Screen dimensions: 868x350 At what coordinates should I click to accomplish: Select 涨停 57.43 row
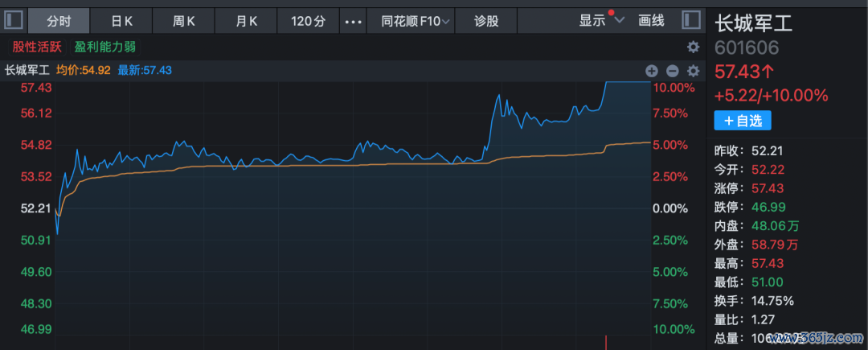(x=750, y=188)
